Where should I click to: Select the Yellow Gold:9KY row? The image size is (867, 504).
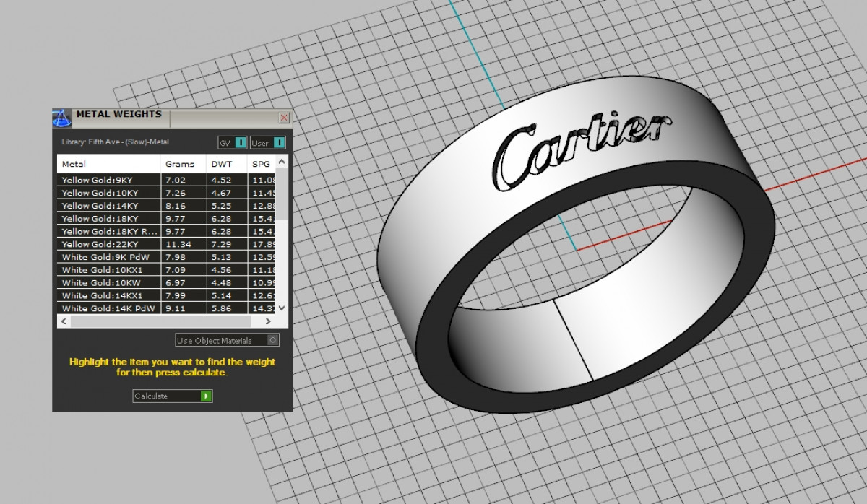point(108,180)
